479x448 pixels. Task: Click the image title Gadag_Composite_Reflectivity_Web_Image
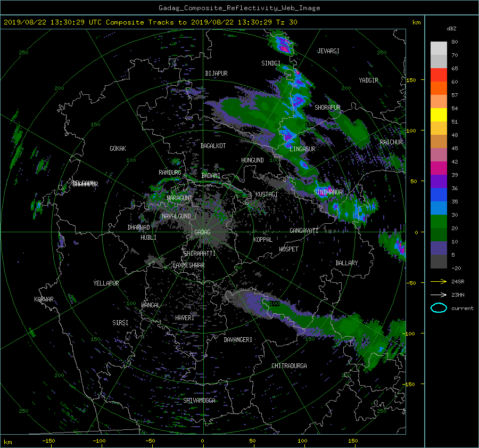[239, 8]
